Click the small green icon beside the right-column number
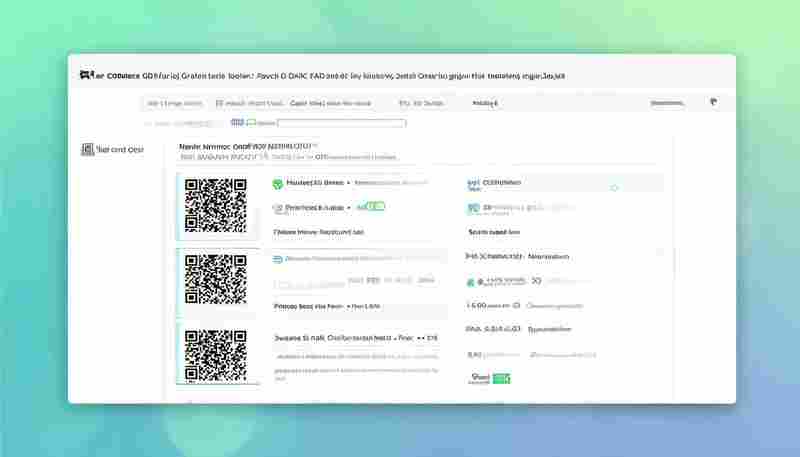This screenshot has height=457, width=800. 470,282
